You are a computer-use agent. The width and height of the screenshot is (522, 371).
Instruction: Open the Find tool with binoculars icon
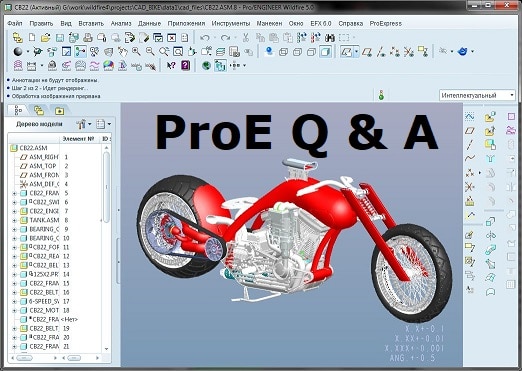[329, 38]
